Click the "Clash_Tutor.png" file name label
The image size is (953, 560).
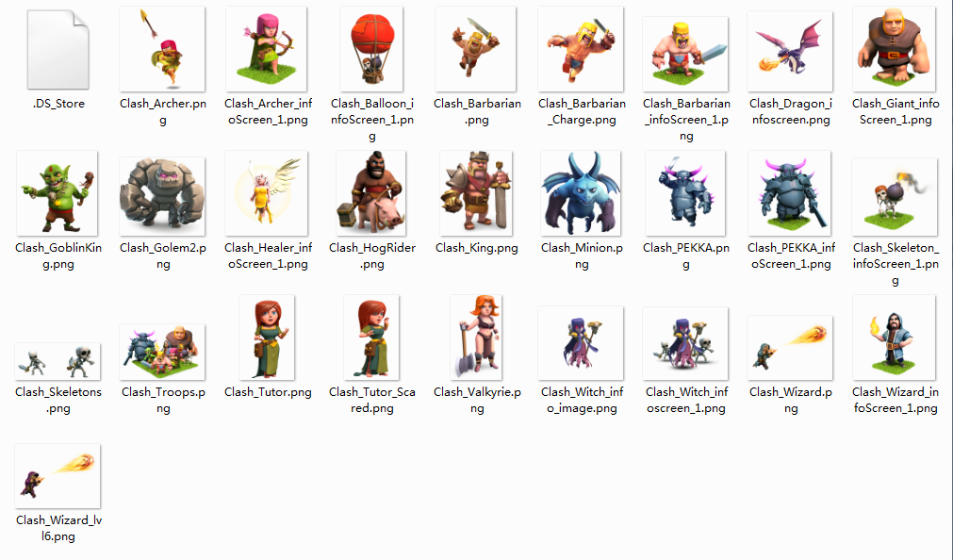click(268, 392)
